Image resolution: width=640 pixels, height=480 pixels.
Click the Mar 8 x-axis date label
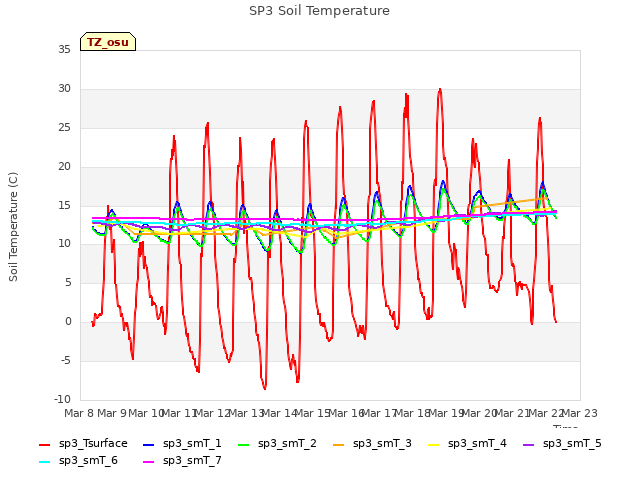point(79,413)
